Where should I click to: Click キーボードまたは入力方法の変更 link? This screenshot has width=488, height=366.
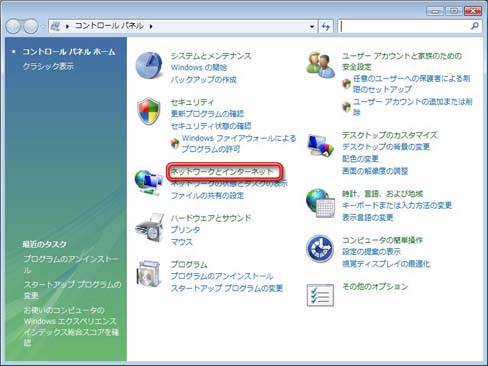tap(397, 206)
